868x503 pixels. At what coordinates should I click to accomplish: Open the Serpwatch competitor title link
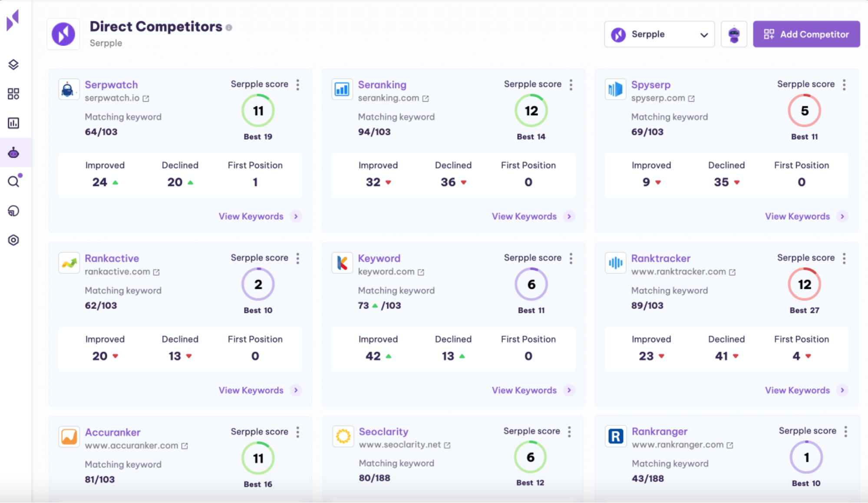111,85
